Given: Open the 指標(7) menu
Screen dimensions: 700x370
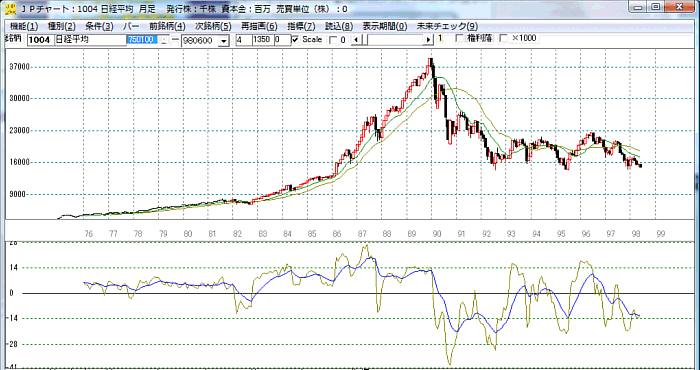Looking at the screenshot, I should click(x=301, y=26).
